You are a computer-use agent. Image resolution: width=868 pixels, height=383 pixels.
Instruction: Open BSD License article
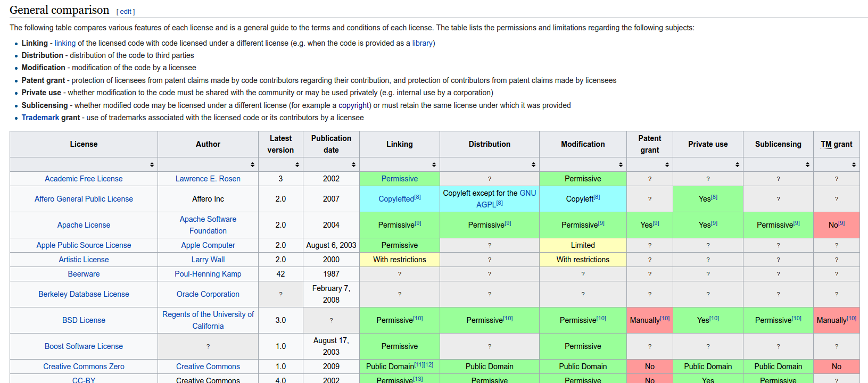click(x=84, y=320)
